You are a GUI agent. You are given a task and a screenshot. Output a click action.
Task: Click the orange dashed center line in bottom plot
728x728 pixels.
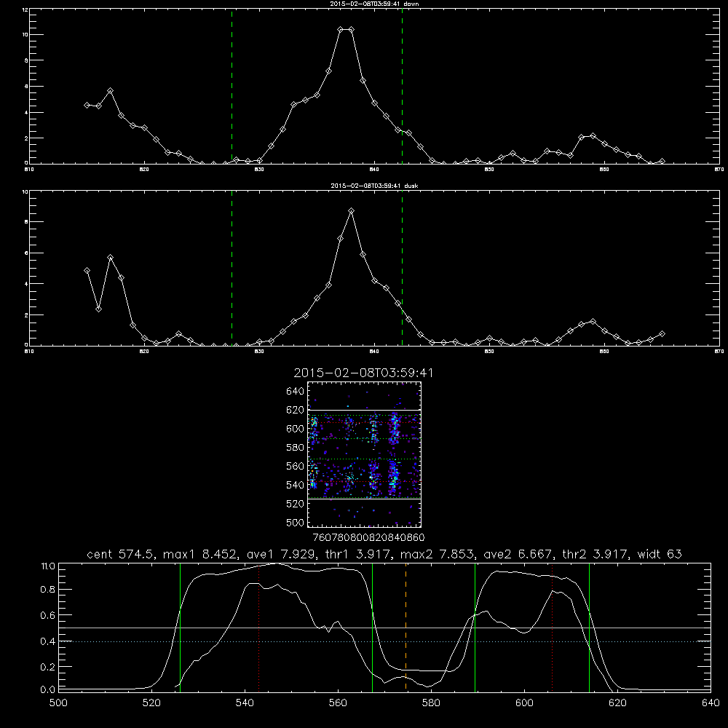pyautogui.click(x=405, y=627)
